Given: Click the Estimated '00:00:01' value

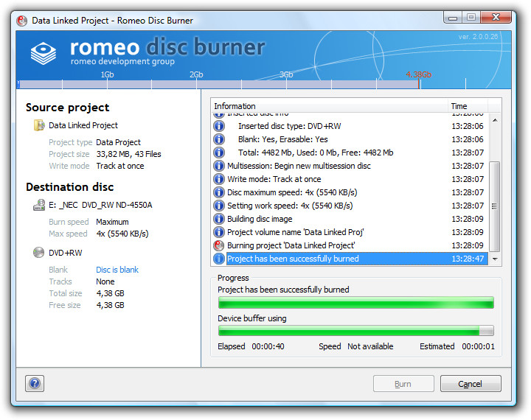Looking at the screenshot, I should [478, 346].
